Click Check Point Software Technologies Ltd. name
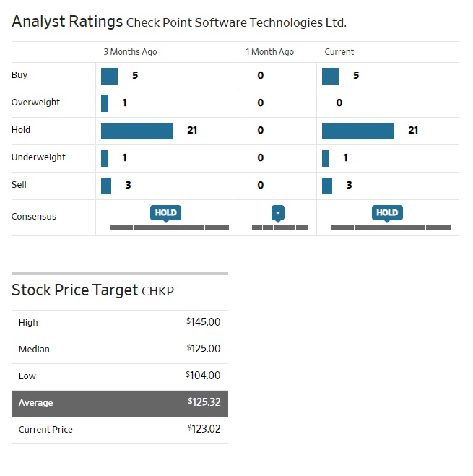This screenshot has height=476, width=473. (x=236, y=22)
